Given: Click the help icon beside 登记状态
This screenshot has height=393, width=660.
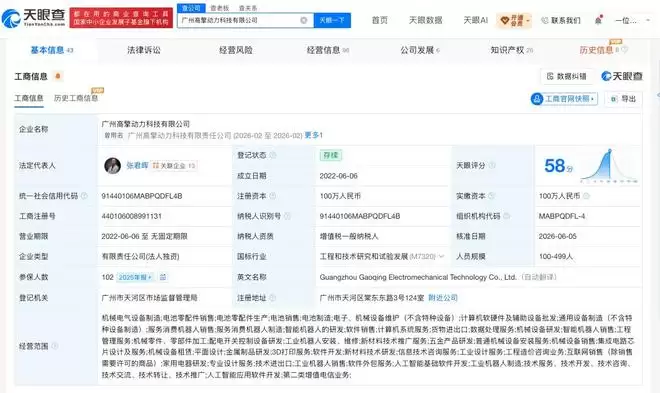Looking at the screenshot, I should tap(273, 155).
